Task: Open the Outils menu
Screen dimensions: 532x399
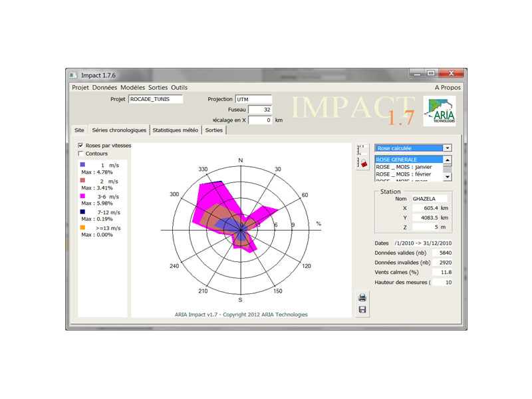Action: [x=179, y=88]
